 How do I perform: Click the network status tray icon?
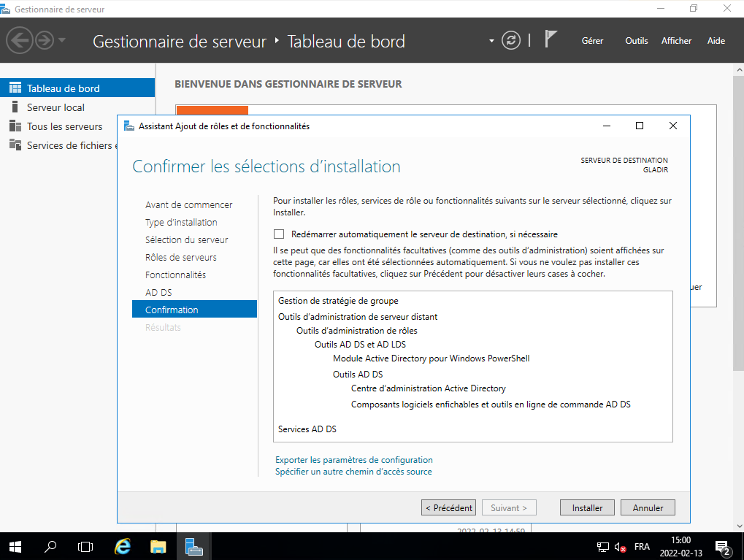tap(602, 547)
